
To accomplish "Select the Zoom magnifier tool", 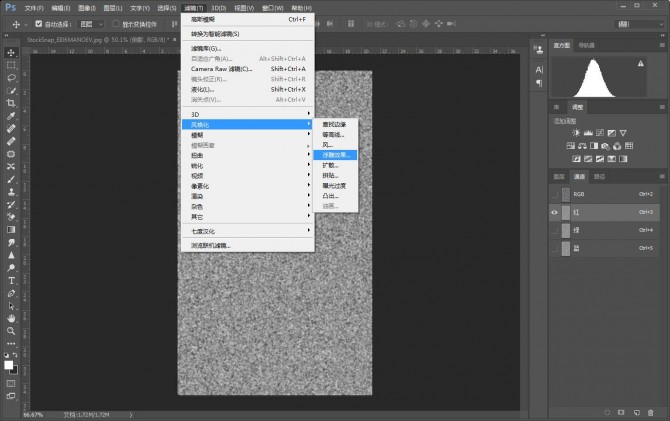I will point(11,332).
